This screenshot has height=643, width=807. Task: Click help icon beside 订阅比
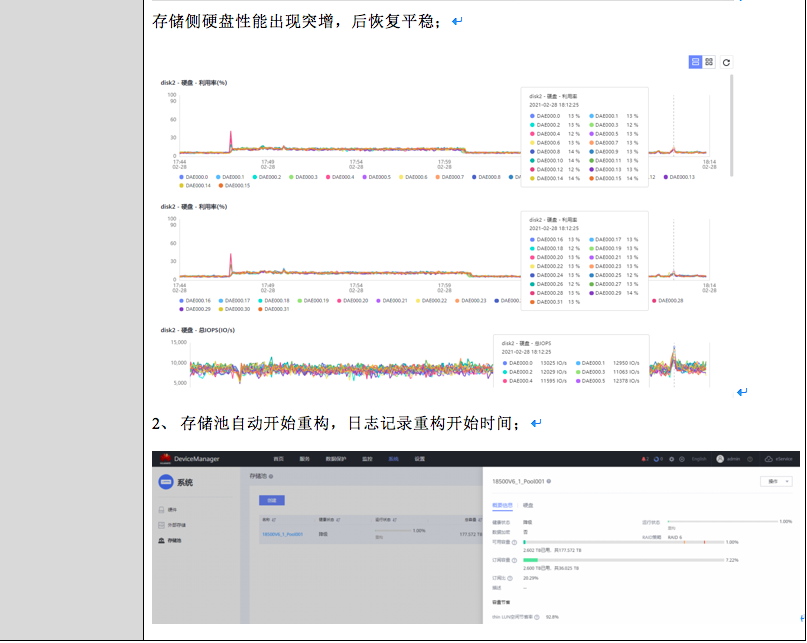tap(510, 578)
